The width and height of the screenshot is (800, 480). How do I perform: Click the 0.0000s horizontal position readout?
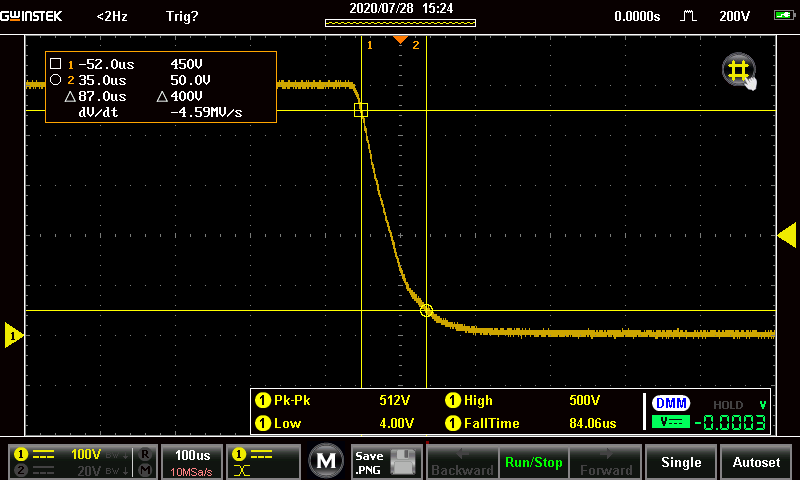(x=637, y=16)
